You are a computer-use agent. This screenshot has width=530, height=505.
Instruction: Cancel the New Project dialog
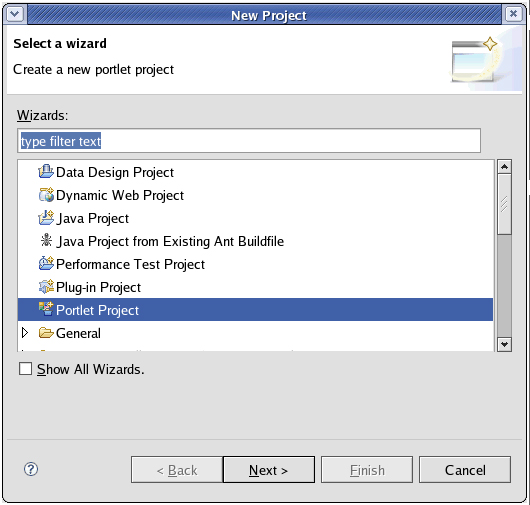point(465,470)
